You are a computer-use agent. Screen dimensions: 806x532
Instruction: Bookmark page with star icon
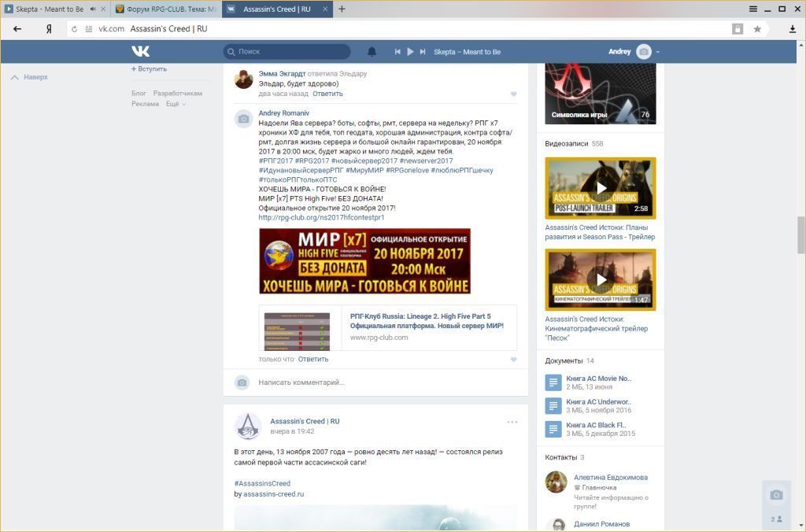(757, 29)
